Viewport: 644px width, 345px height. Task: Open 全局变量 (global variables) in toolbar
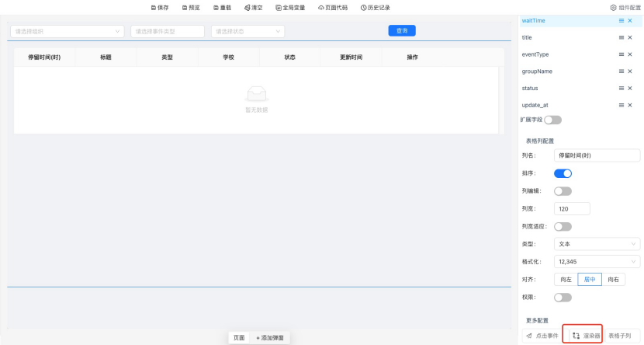tap(290, 7)
